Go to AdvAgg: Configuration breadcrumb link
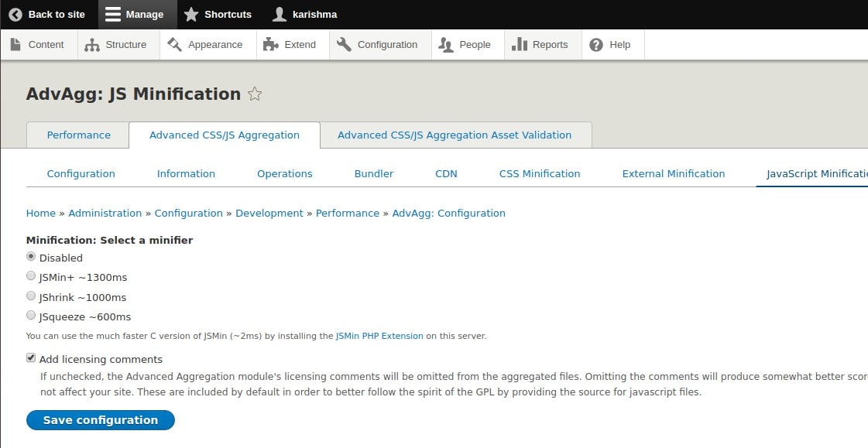This screenshot has height=448, width=868. click(x=448, y=213)
